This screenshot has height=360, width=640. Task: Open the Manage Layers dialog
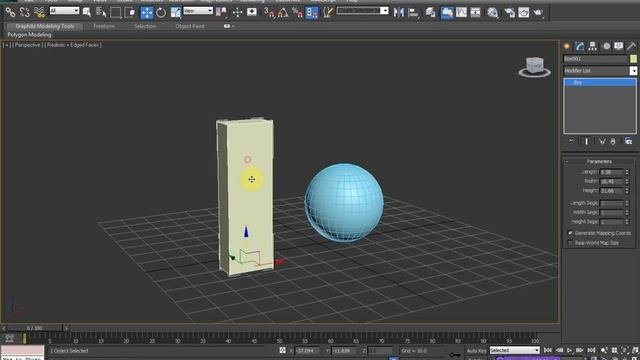(x=431, y=13)
